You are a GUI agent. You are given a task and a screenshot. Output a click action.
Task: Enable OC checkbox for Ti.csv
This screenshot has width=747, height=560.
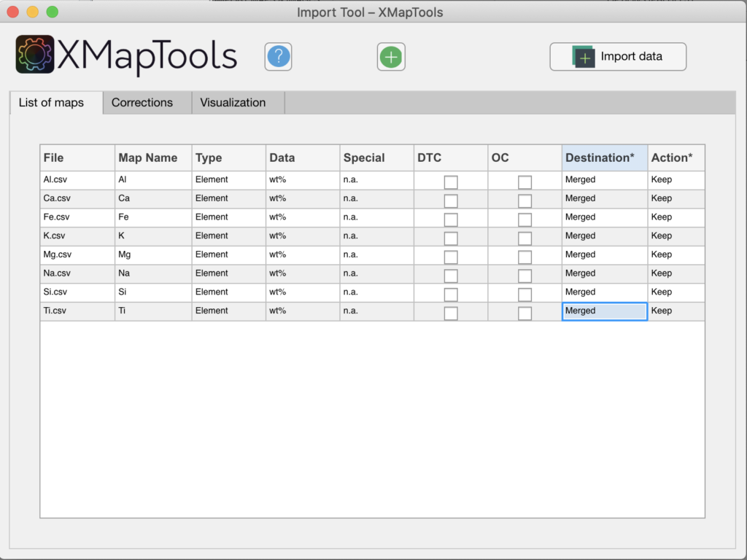(525, 313)
